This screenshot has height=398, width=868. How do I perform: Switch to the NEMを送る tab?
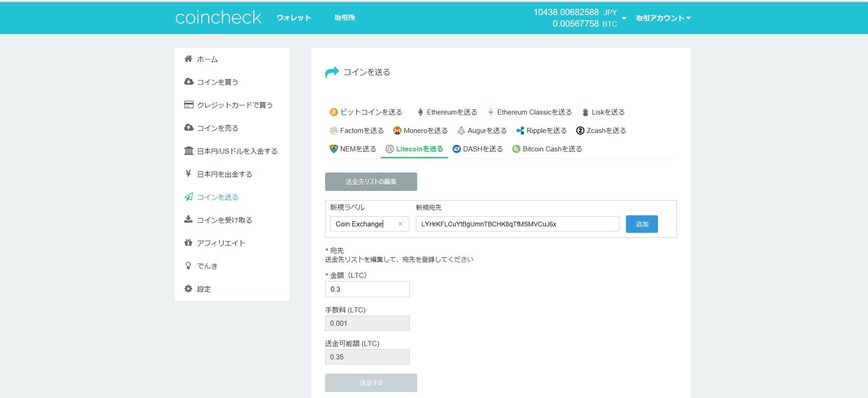tap(353, 149)
